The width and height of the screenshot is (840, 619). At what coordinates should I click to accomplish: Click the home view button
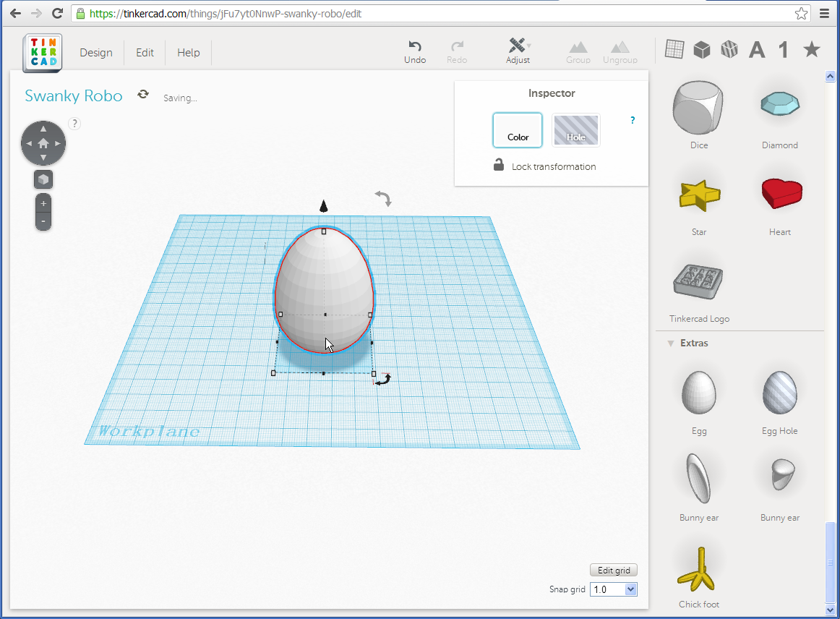pyautogui.click(x=43, y=143)
